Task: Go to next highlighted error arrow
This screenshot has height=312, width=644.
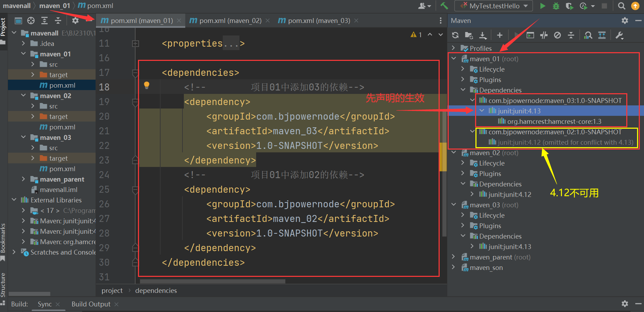Action: pyautogui.click(x=441, y=34)
